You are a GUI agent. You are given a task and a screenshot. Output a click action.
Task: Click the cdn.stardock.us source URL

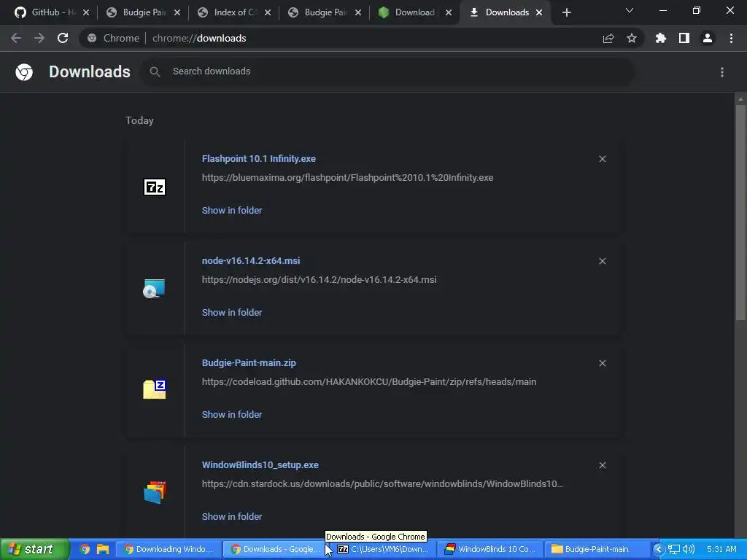coord(382,484)
